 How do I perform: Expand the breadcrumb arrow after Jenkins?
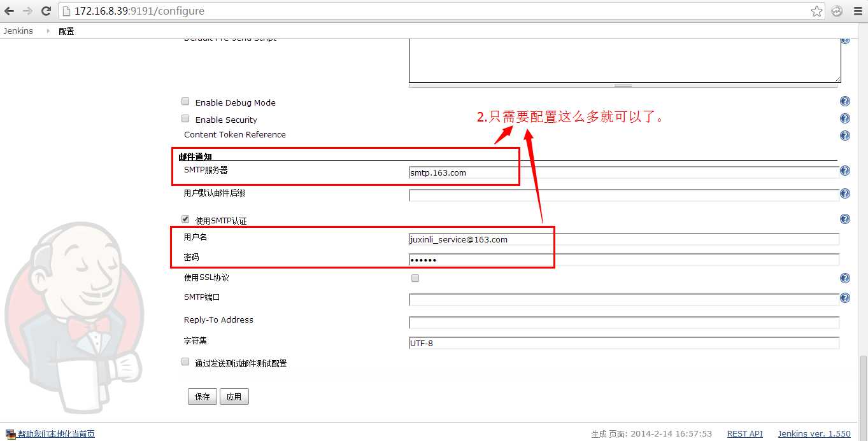48,31
